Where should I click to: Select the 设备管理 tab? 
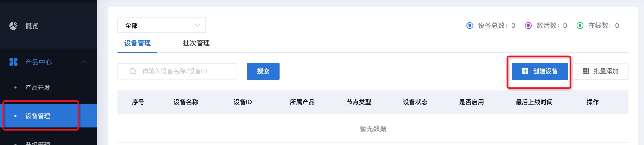pos(137,43)
